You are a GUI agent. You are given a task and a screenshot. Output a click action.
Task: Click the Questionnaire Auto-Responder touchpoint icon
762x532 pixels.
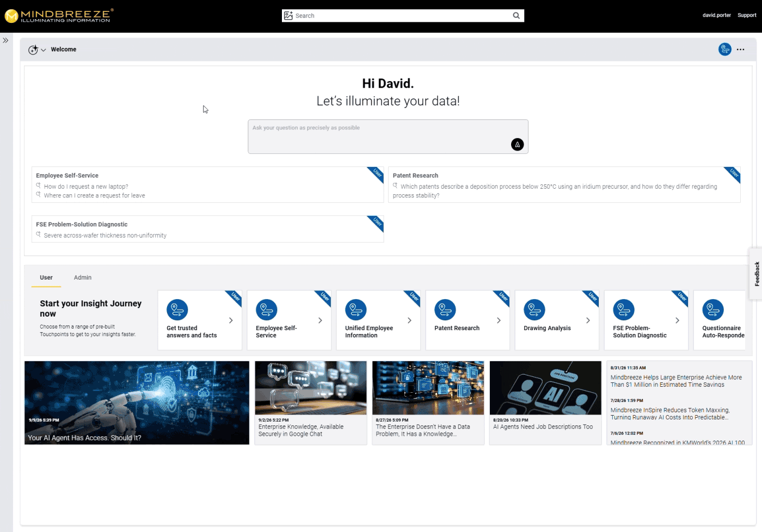click(713, 310)
